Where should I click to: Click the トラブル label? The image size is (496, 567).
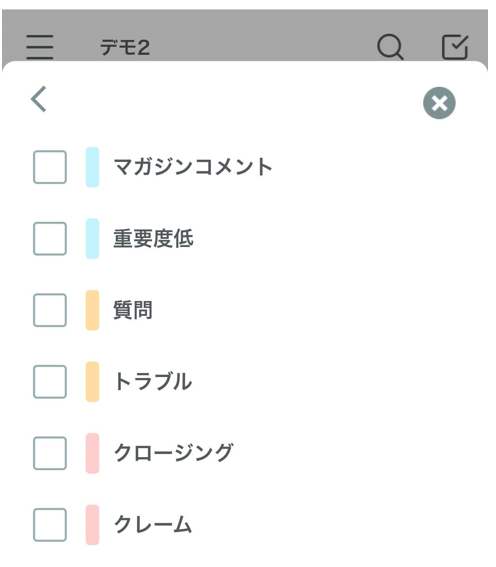tap(153, 382)
